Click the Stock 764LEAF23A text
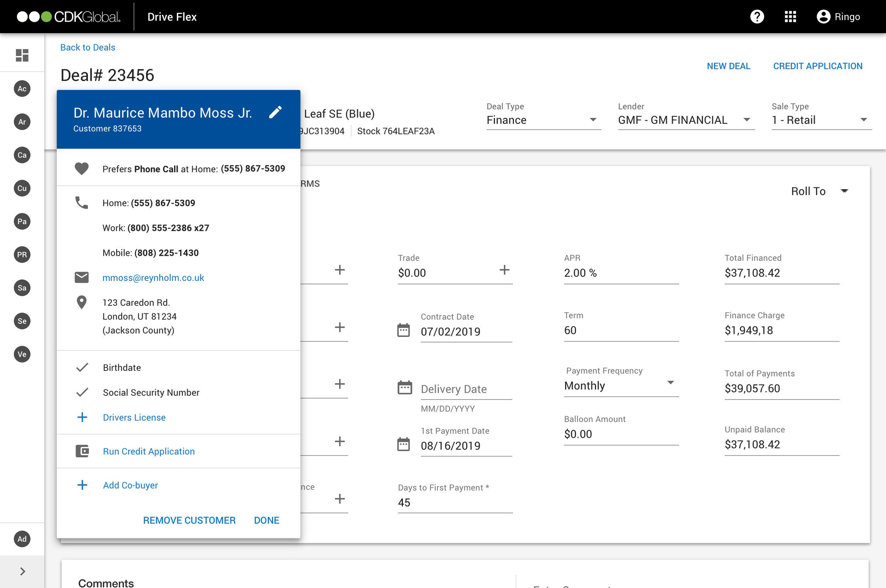This screenshot has width=886, height=588. pyautogui.click(x=396, y=131)
